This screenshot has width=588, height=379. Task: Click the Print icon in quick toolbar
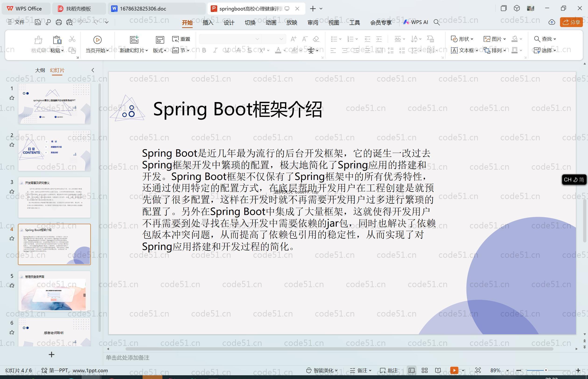click(x=59, y=22)
